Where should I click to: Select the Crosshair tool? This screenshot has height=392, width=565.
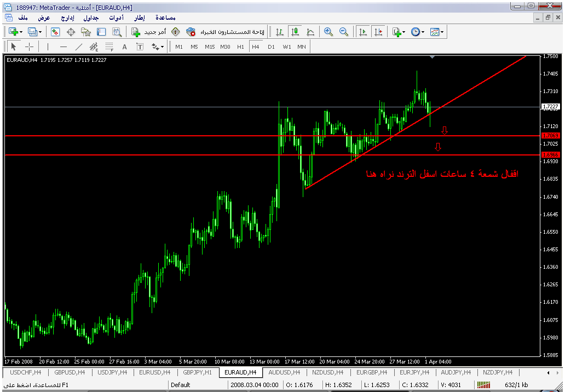tap(29, 47)
